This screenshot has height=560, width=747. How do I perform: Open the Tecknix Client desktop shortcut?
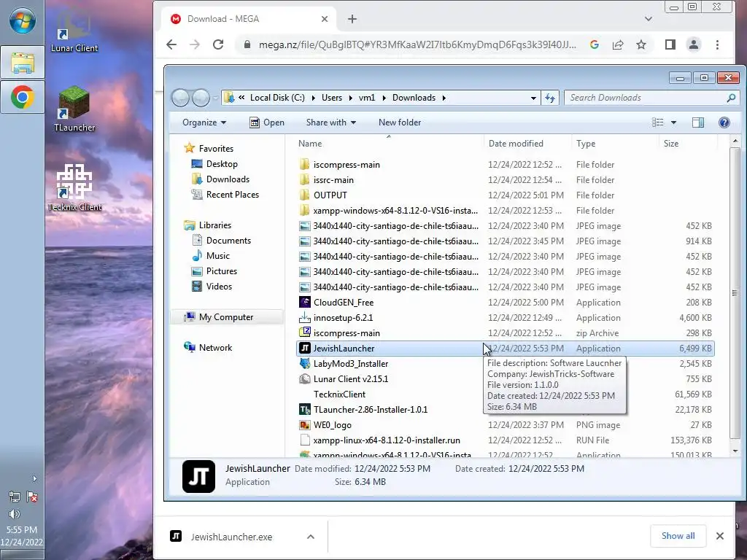(x=74, y=187)
